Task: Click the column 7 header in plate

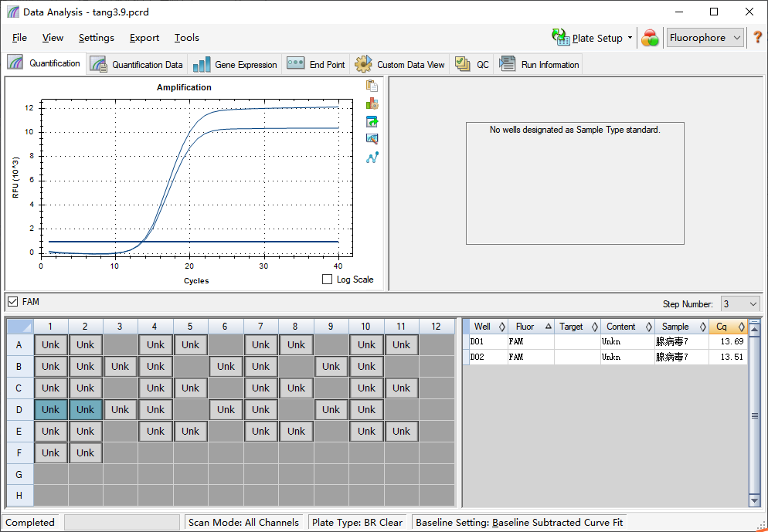Action: pyautogui.click(x=260, y=326)
